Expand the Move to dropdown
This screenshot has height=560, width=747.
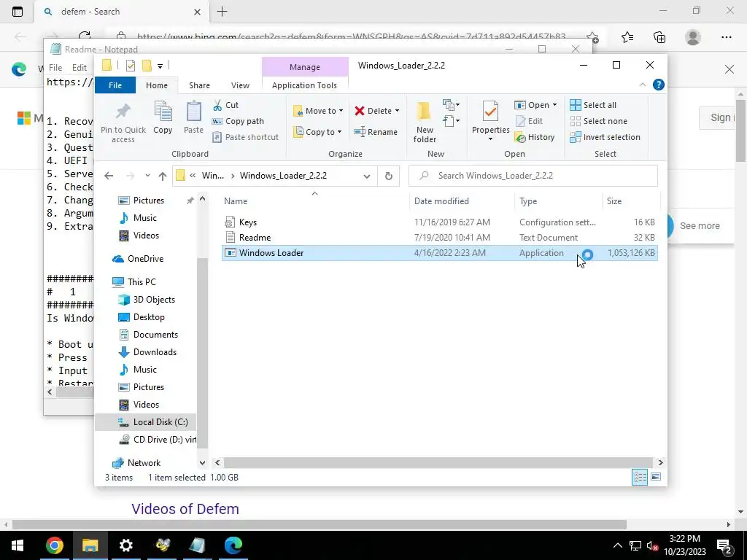point(341,111)
